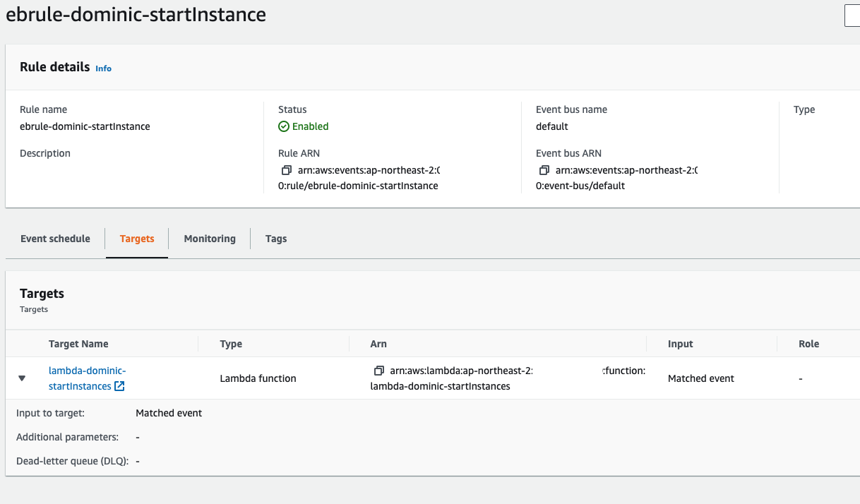Open the Monitoring tab
This screenshot has height=504, width=860.
click(x=210, y=239)
